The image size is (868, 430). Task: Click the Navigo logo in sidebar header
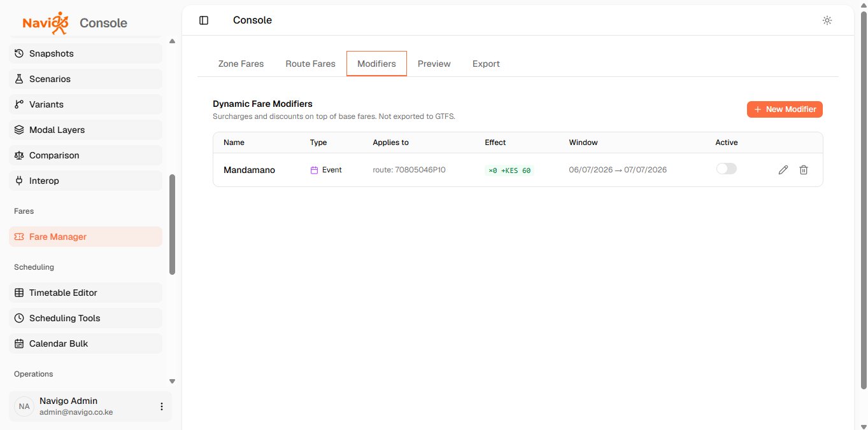(x=45, y=23)
